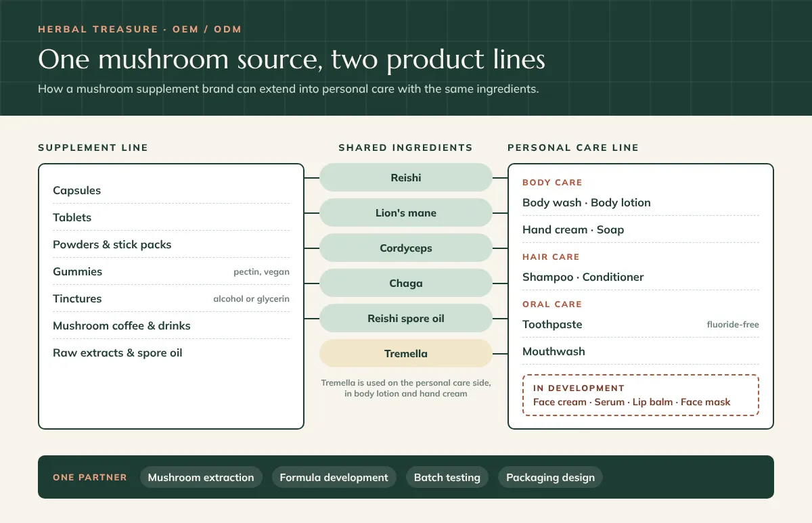Image resolution: width=812 pixels, height=523 pixels.
Task: Click the HAIR CARE subheading
Action: pyautogui.click(x=551, y=257)
